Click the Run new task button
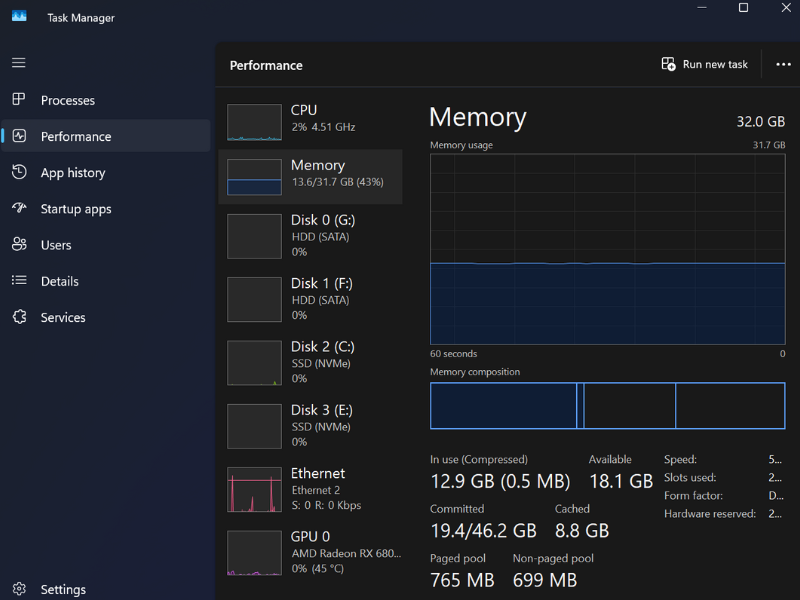Image resolution: width=800 pixels, height=600 pixels. [705, 65]
